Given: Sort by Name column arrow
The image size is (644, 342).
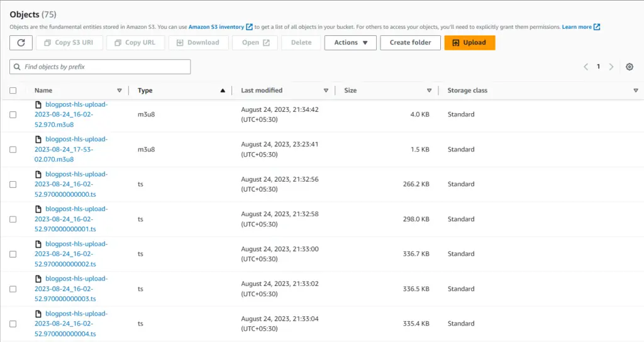Looking at the screenshot, I should 119,91.
